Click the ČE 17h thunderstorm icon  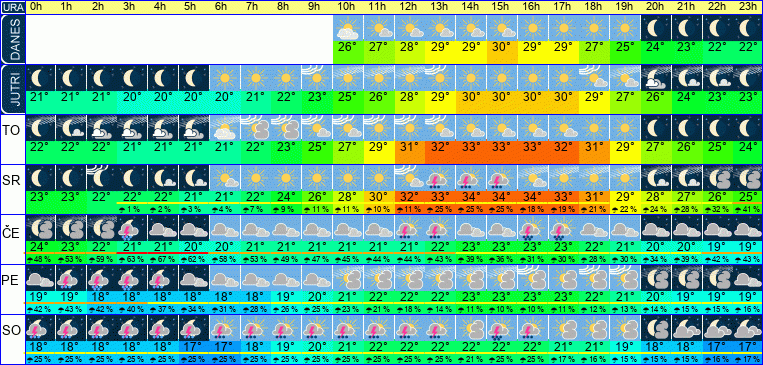coord(564,228)
